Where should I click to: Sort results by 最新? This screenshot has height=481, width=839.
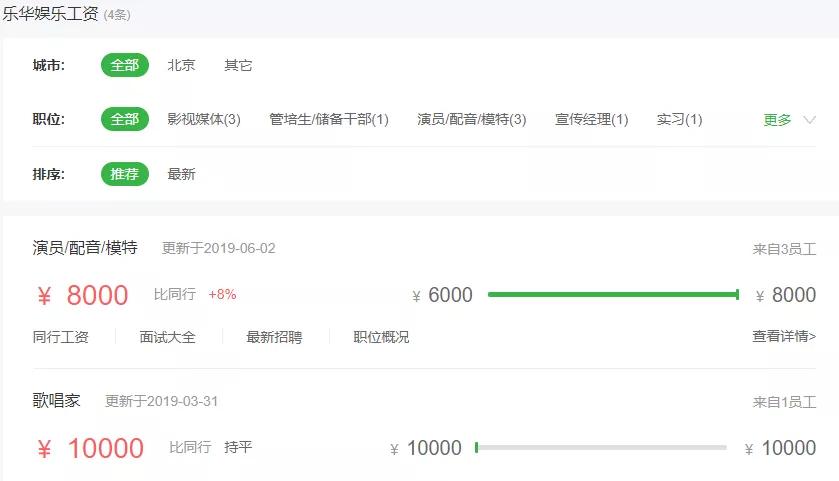pyautogui.click(x=181, y=174)
